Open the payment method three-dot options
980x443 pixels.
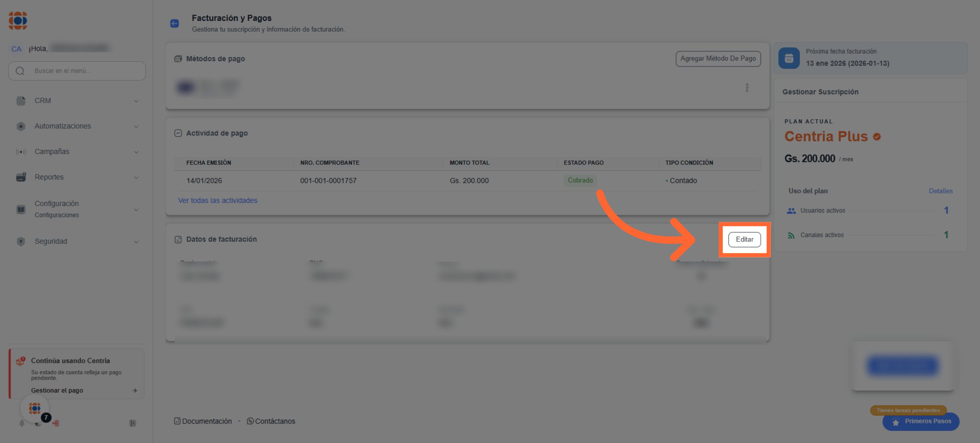click(747, 88)
